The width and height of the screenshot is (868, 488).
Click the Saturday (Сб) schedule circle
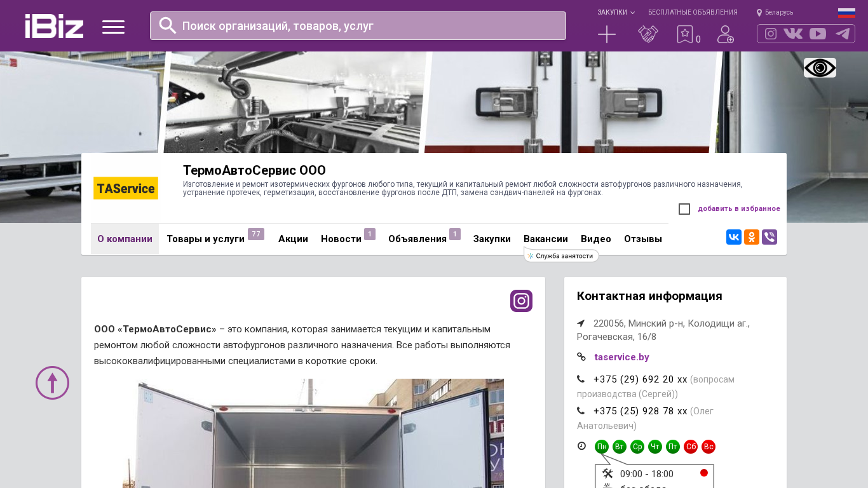691,447
